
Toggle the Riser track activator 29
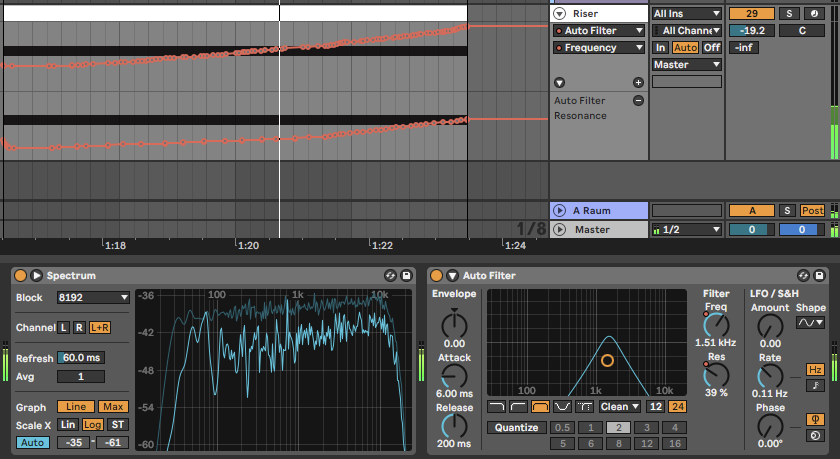752,13
